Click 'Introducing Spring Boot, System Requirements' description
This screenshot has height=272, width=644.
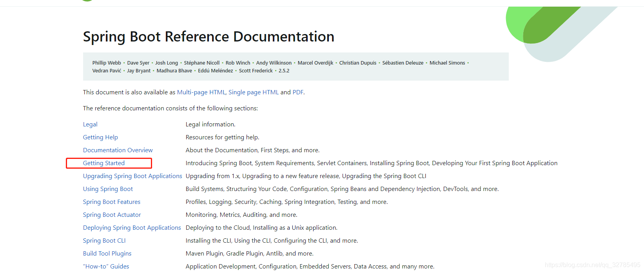click(372, 163)
